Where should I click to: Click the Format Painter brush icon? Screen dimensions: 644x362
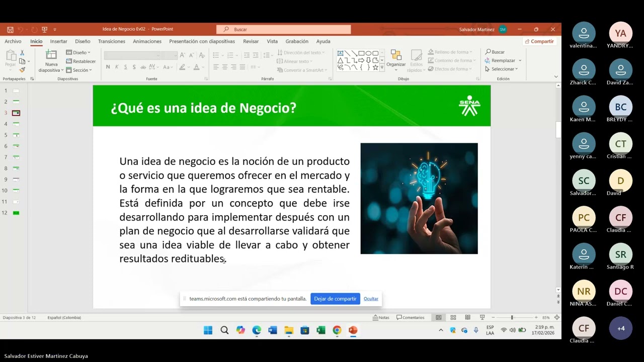tap(22, 70)
